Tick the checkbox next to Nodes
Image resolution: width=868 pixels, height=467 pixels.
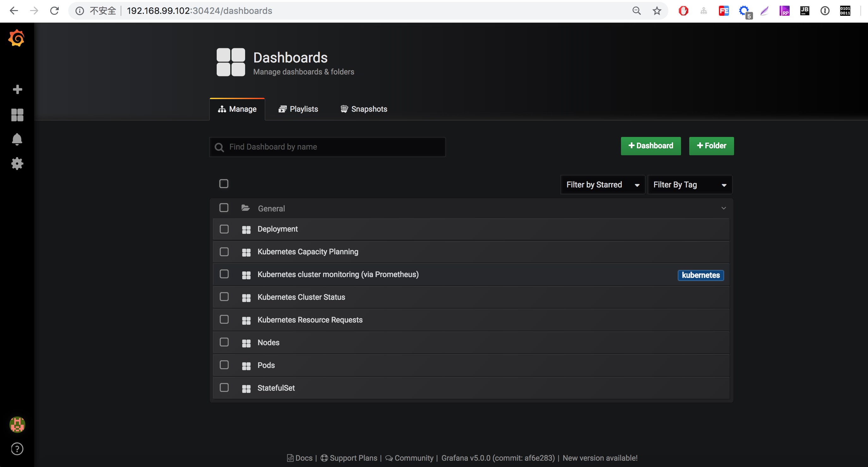[224, 342]
